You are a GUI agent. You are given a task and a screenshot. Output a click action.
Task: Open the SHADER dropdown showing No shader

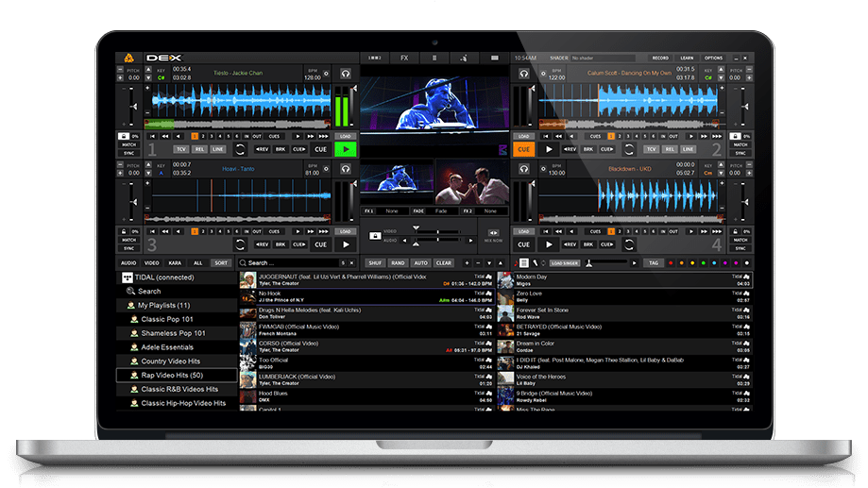click(603, 58)
